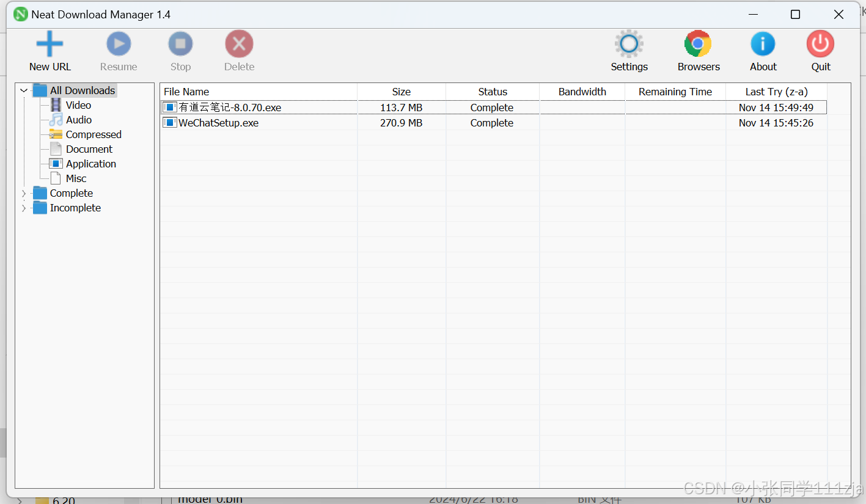Image resolution: width=866 pixels, height=504 pixels.
Task: Select file name 有道云笔记-8.0.70.exe
Action: pyautogui.click(x=230, y=108)
